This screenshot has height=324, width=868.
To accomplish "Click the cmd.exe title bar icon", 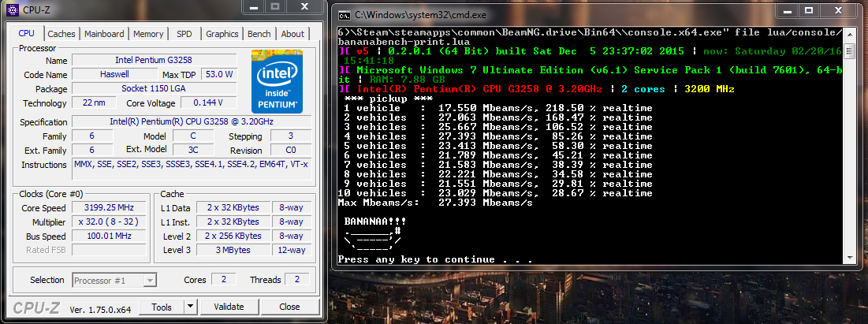I will (x=344, y=14).
